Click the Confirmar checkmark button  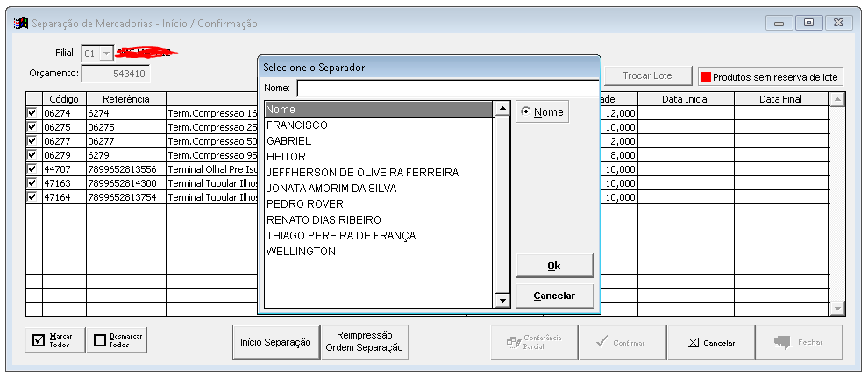coord(621,342)
